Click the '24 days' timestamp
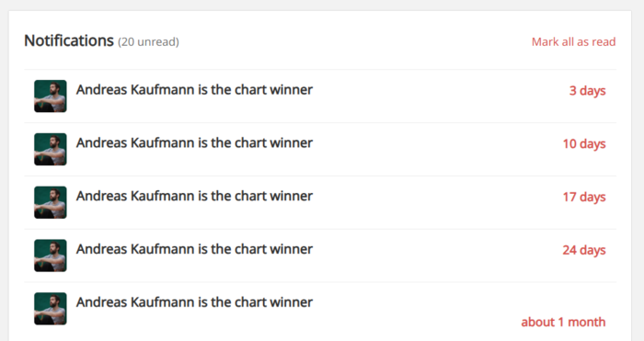 point(584,250)
